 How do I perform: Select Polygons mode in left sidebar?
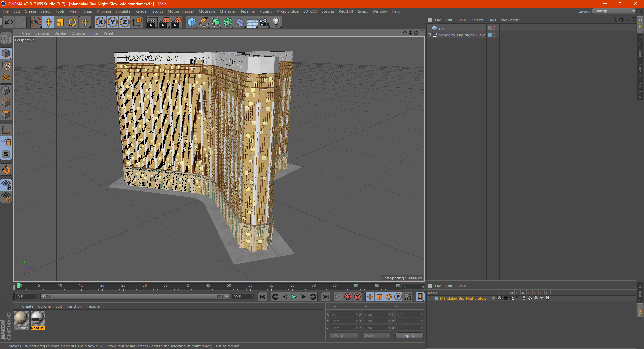6,114
